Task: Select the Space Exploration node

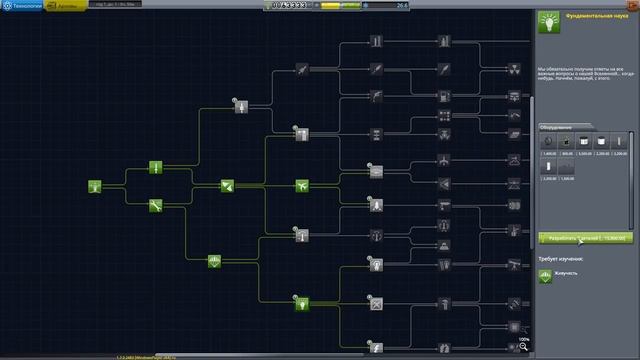Action: [376, 265]
